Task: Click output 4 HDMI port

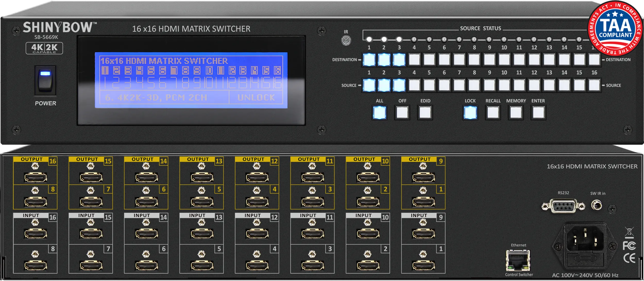Action: [257, 202]
